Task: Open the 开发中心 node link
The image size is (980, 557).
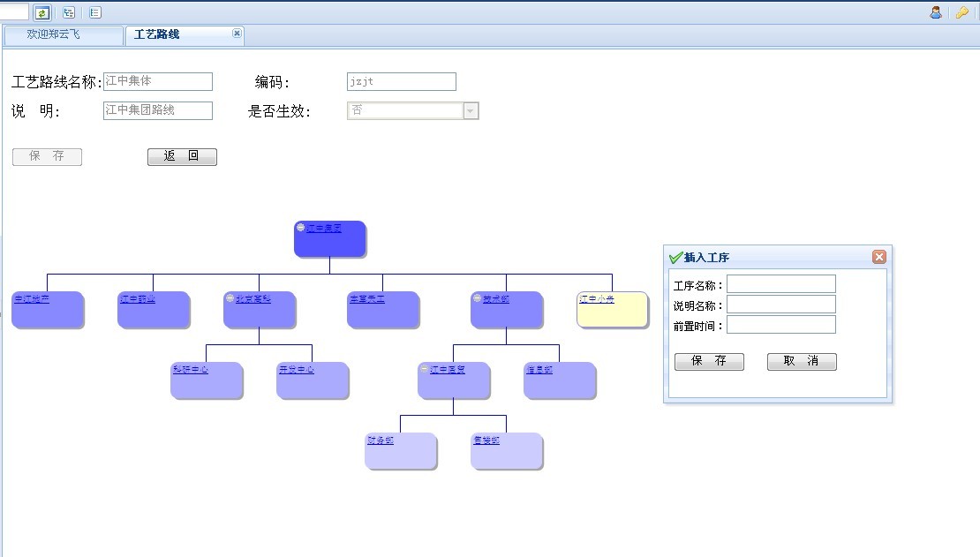Action: coord(297,370)
